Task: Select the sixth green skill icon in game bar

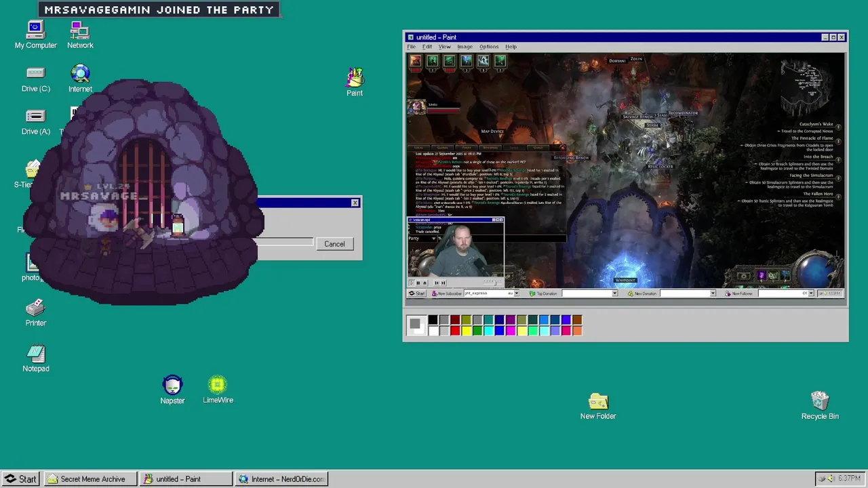Action: coord(500,61)
